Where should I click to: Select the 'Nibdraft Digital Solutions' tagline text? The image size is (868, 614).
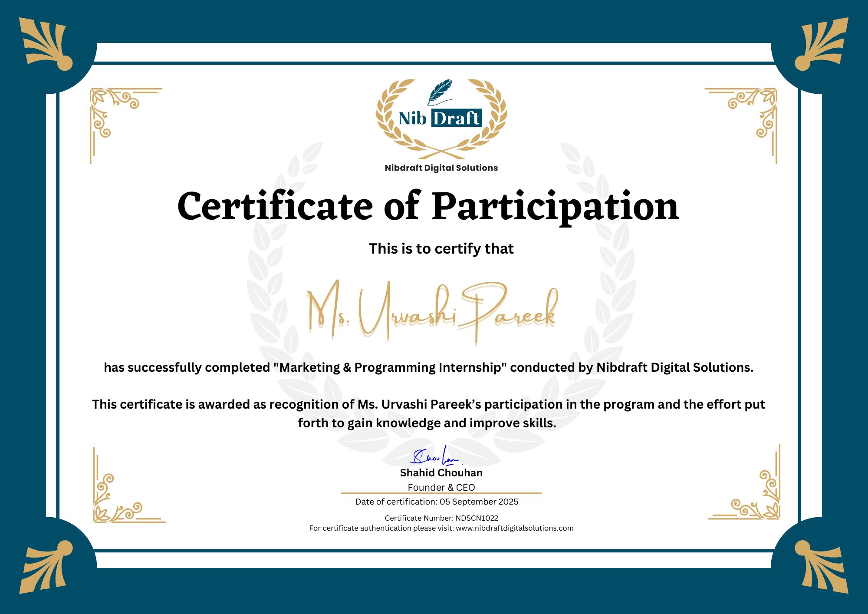pos(441,168)
